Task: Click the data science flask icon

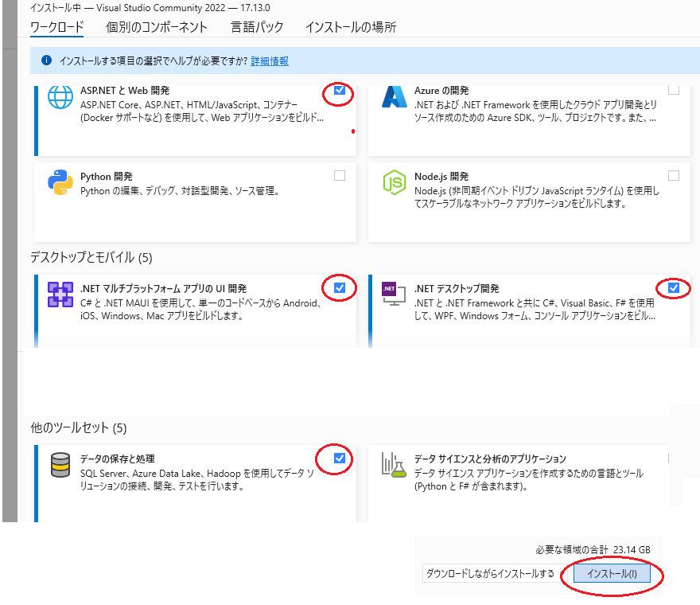Action: (395, 465)
